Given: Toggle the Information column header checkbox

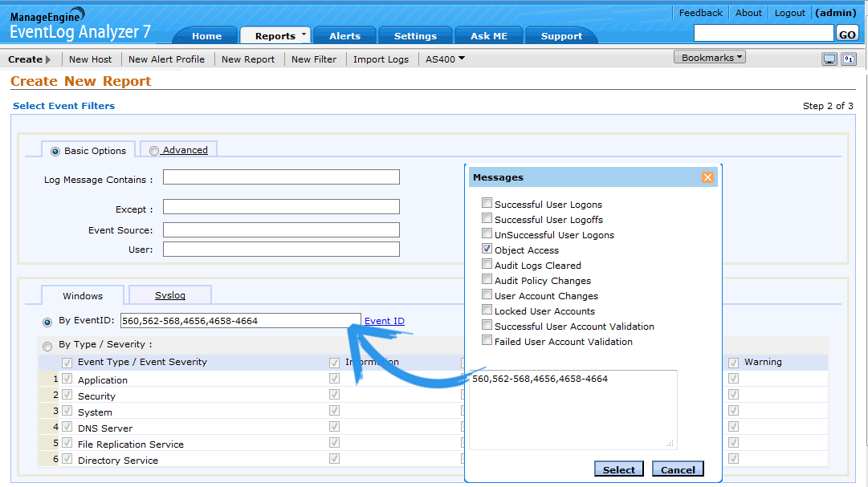Looking at the screenshot, I should click(334, 363).
